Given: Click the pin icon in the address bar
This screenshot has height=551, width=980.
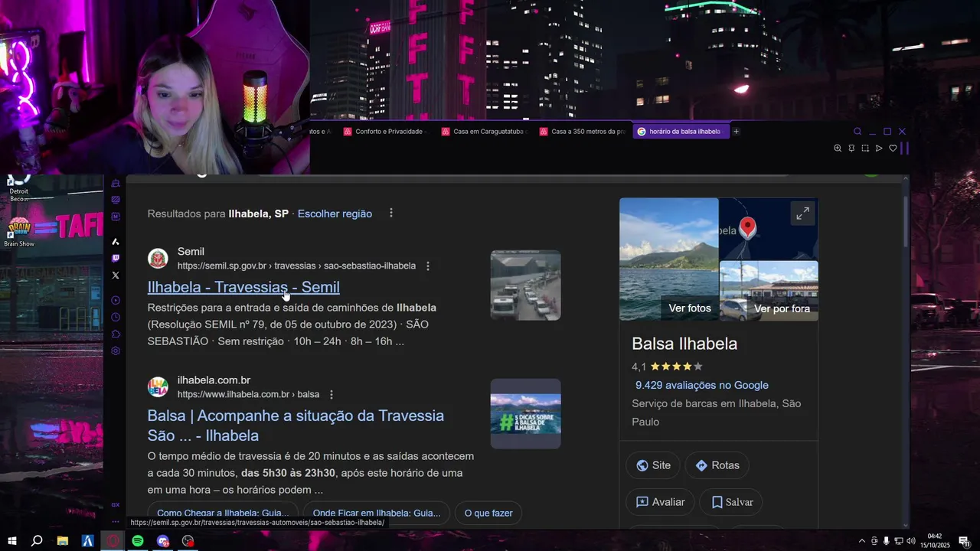Looking at the screenshot, I should tap(851, 148).
